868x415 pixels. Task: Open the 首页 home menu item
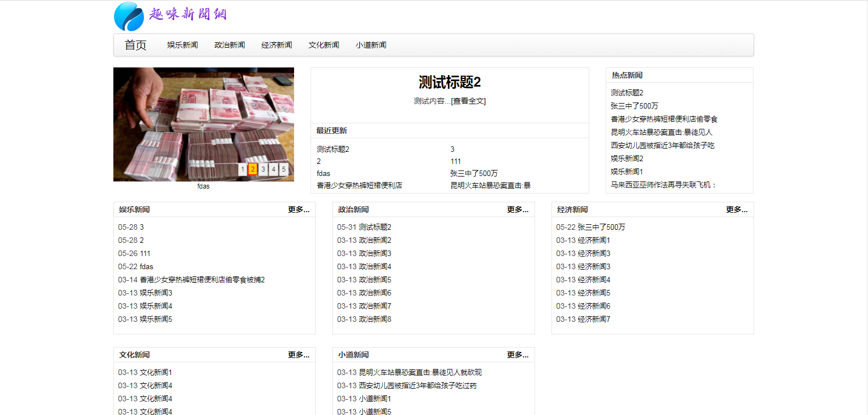(135, 45)
